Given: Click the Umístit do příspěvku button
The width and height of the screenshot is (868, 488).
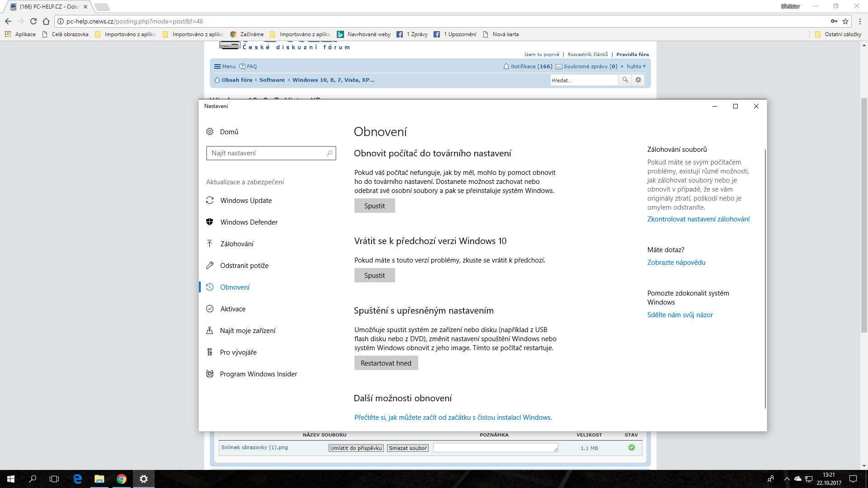Looking at the screenshot, I should [x=356, y=448].
